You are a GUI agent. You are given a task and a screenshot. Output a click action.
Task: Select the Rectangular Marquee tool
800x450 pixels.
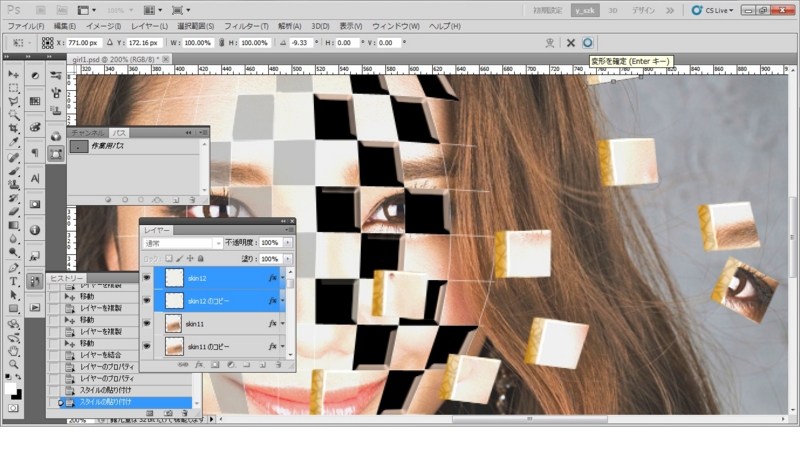pos(13,88)
